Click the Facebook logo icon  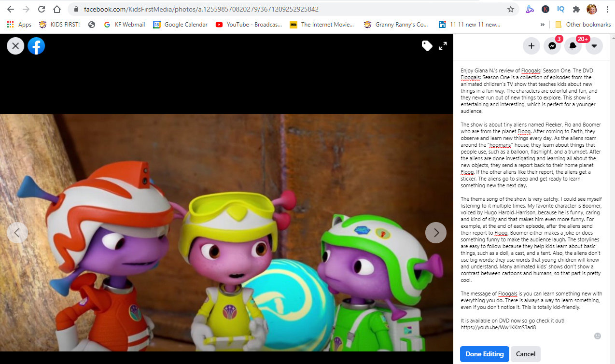(36, 46)
